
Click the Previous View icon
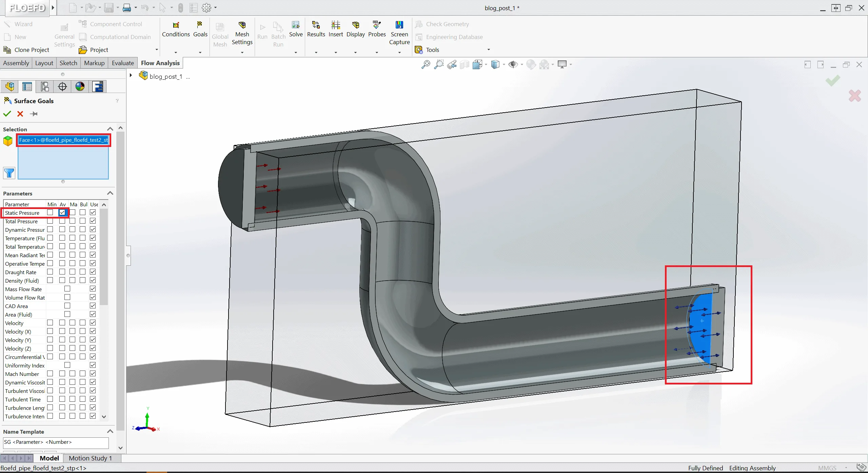tap(452, 64)
